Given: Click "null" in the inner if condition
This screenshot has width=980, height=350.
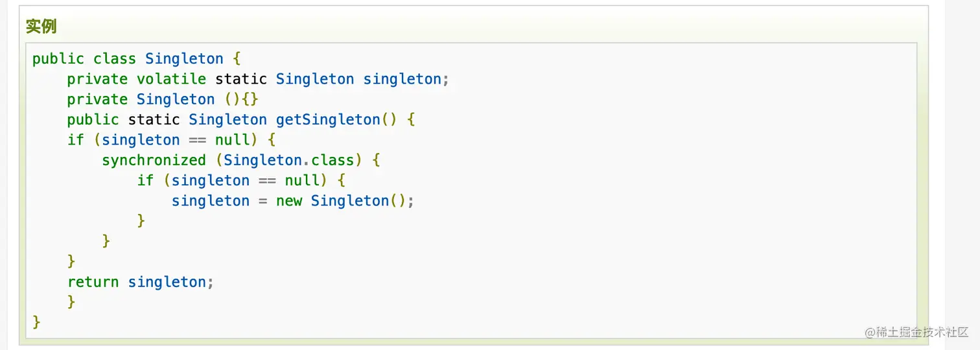Looking at the screenshot, I should tap(302, 180).
